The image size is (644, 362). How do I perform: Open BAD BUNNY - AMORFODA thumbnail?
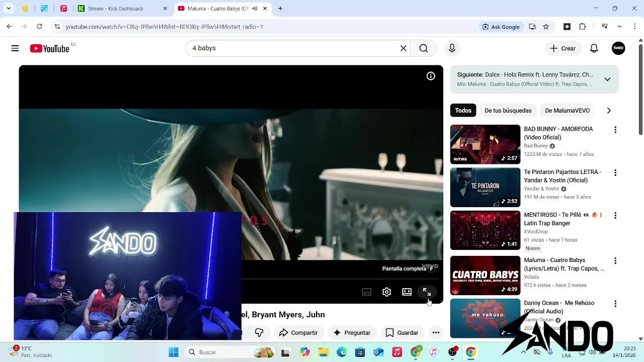(485, 144)
